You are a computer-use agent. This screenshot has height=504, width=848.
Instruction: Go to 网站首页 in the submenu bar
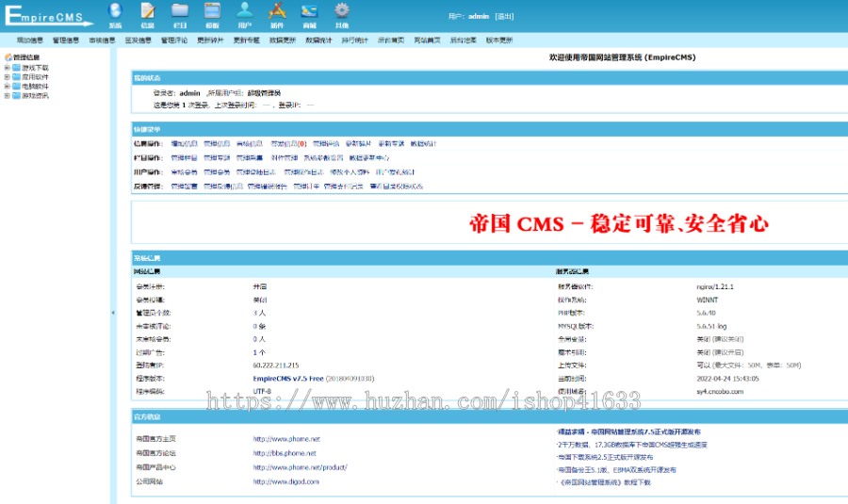click(427, 40)
